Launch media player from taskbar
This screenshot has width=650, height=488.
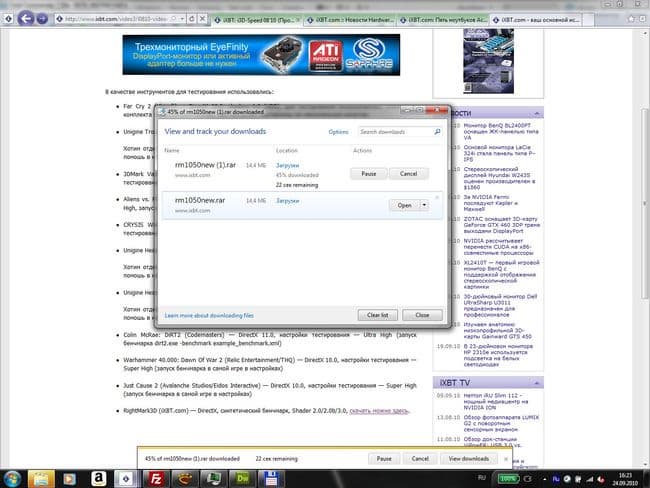(x=70, y=479)
